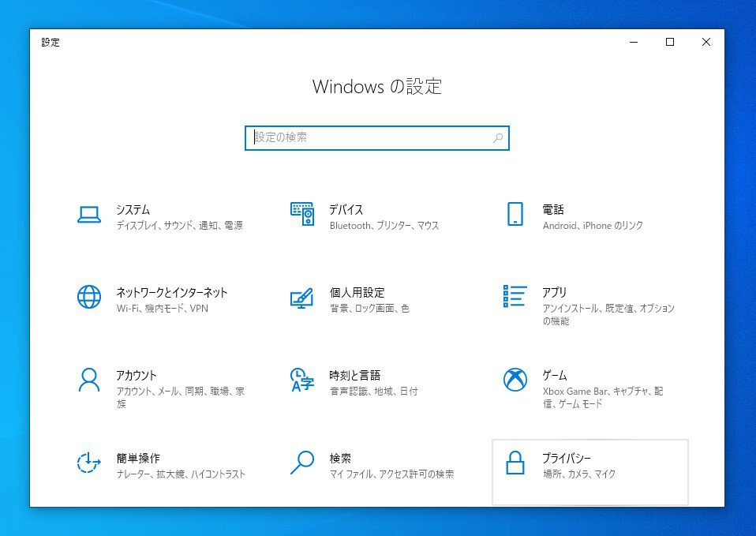This screenshot has height=536, width=756.
Task: Open the アカウント person icon
Action: coord(89,380)
